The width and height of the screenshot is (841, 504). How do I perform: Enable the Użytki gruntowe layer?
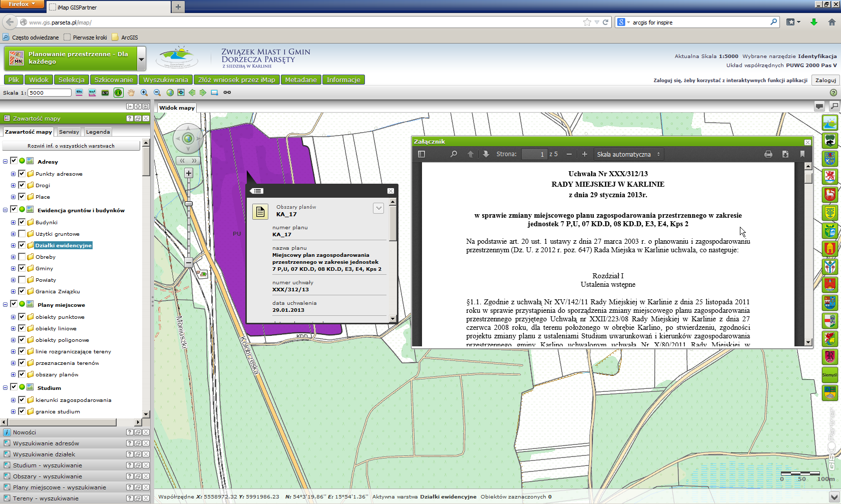click(22, 234)
